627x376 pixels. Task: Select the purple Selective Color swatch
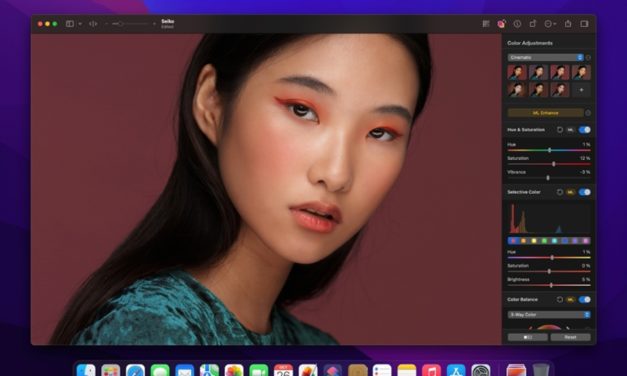575,241
